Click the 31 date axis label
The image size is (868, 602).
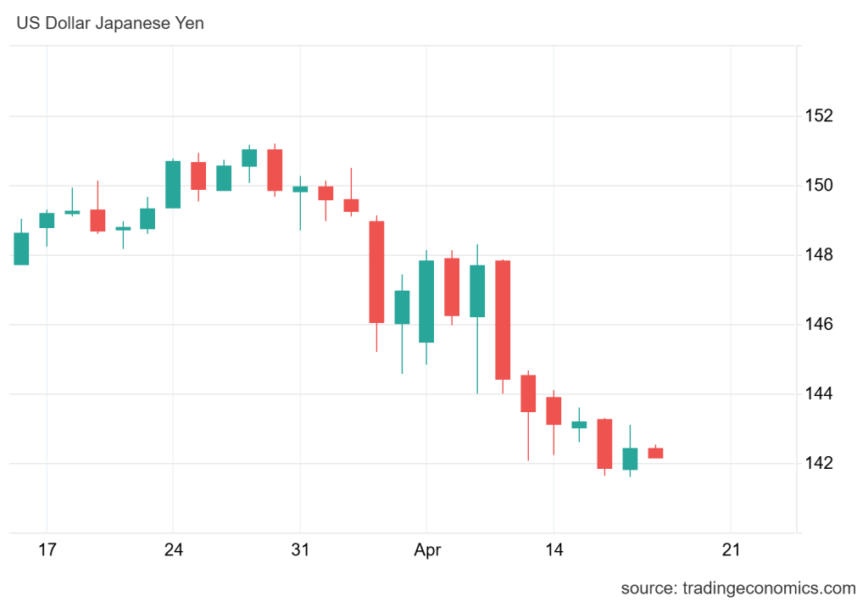[x=299, y=549]
